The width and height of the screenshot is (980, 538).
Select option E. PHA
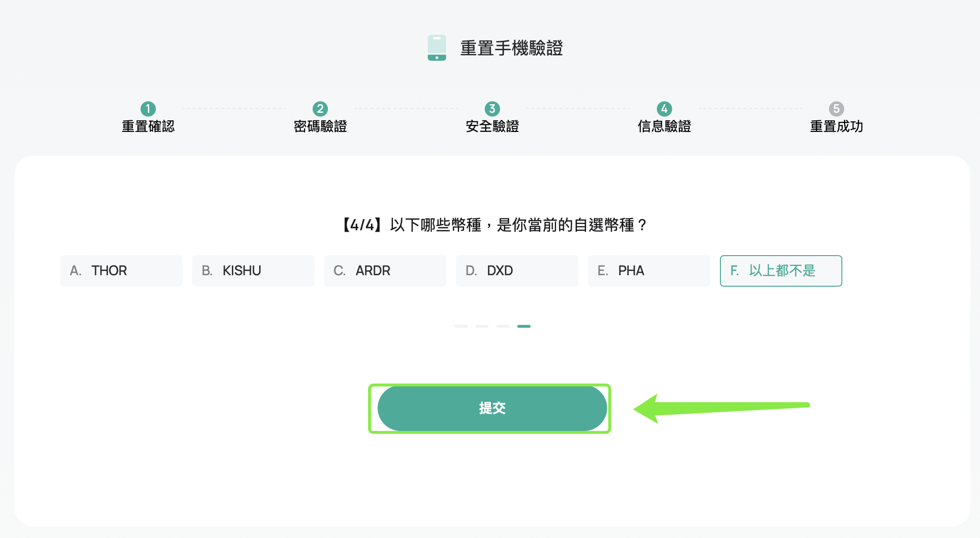[x=649, y=271]
